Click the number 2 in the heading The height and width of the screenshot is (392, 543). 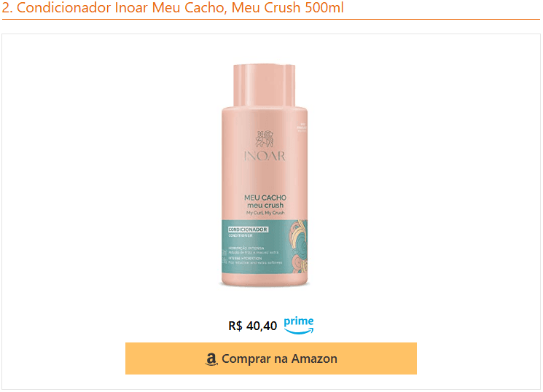click(x=6, y=7)
